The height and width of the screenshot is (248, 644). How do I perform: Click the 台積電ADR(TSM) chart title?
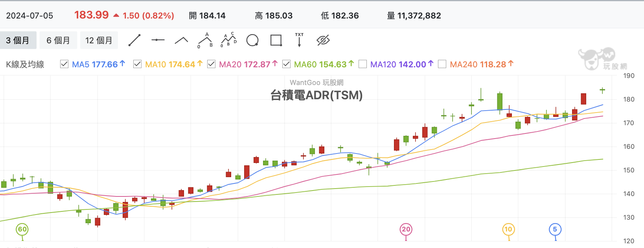(x=316, y=95)
